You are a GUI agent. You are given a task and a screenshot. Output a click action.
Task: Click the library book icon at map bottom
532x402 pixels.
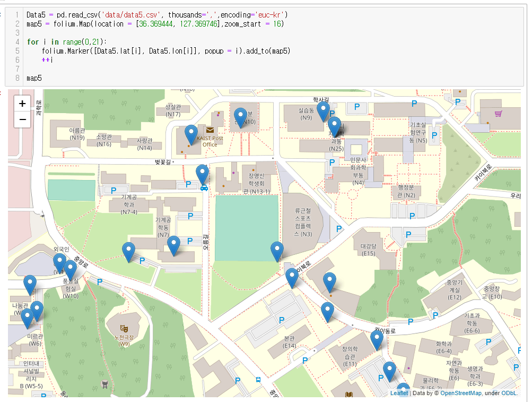coord(348,395)
